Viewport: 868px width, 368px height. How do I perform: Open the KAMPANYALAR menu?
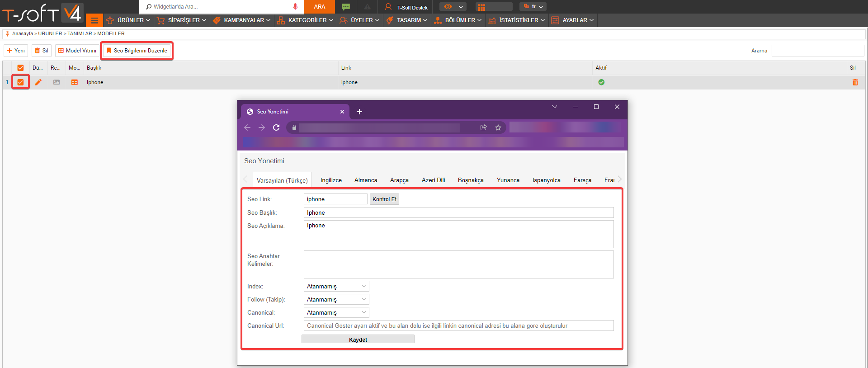[242, 20]
